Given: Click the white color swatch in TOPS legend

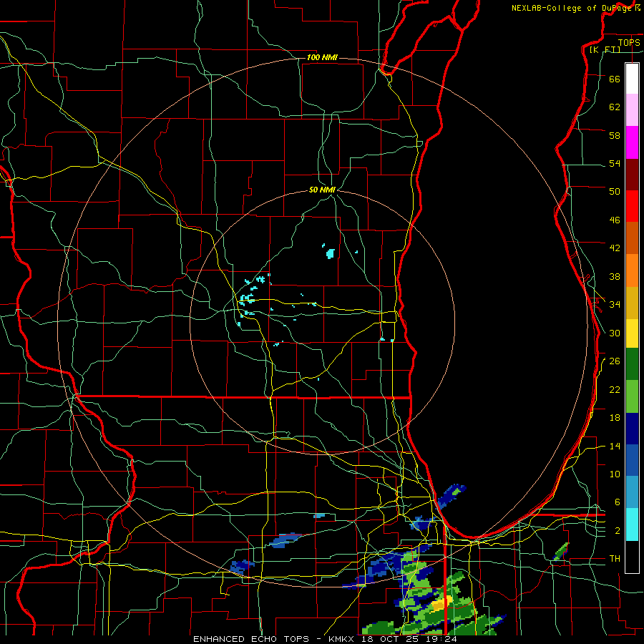Looking at the screenshot, I should point(632,79).
